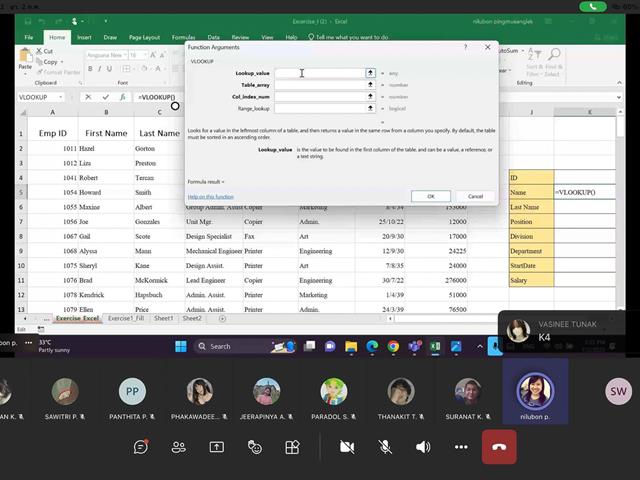Open the apps grid icon

tap(292, 447)
